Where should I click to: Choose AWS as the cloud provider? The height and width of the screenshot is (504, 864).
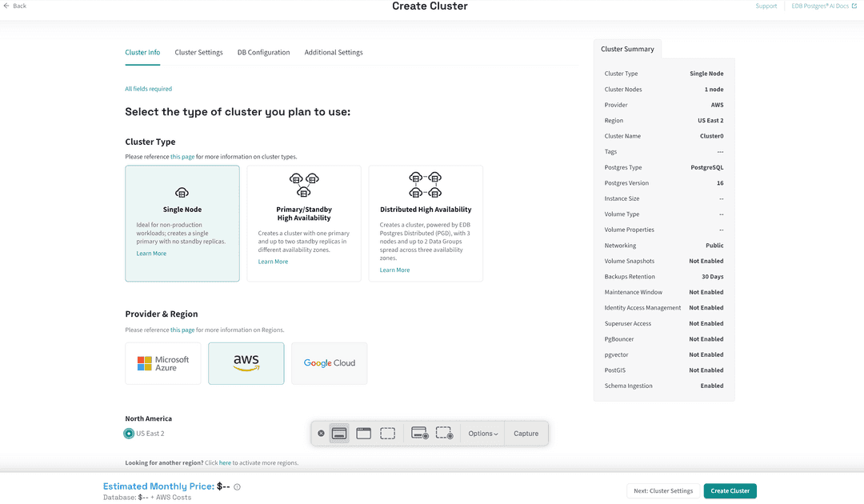tap(246, 363)
